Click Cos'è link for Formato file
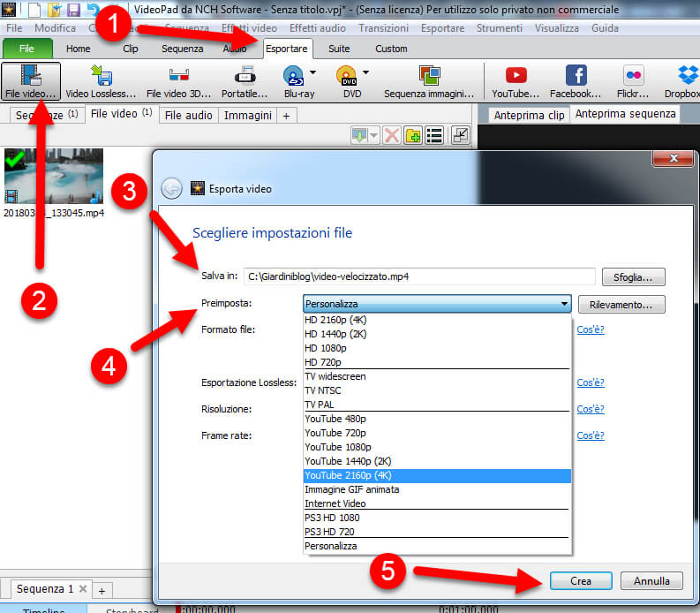Screen dimensions: 700x613 (x=591, y=329)
